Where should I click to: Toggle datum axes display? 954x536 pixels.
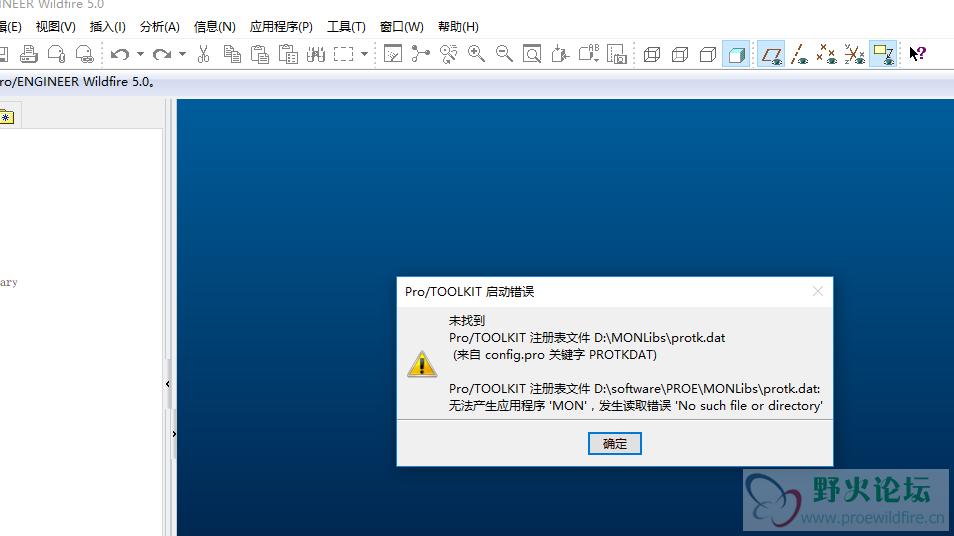pyautogui.click(x=799, y=54)
